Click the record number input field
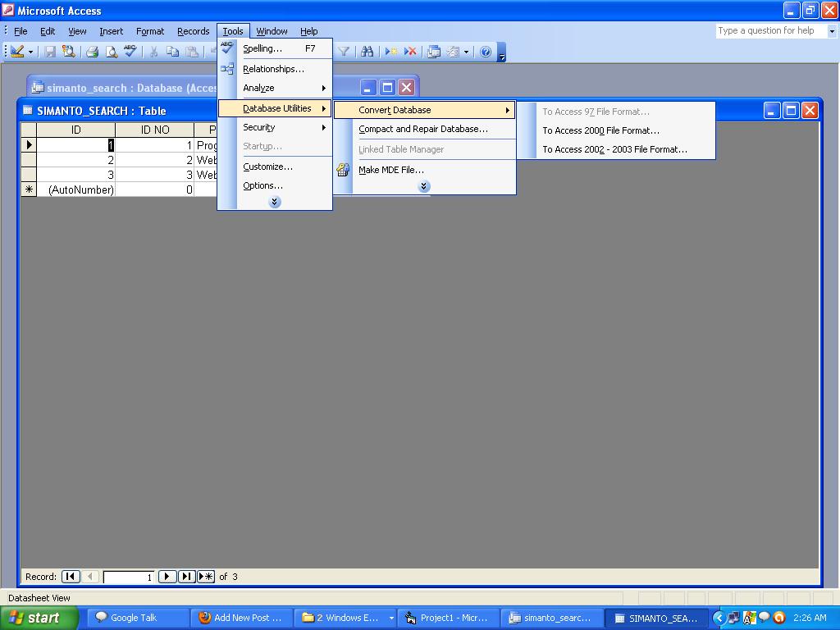Viewport: 840px width, 630px height. pyautogui.click(x=129, y=577)
